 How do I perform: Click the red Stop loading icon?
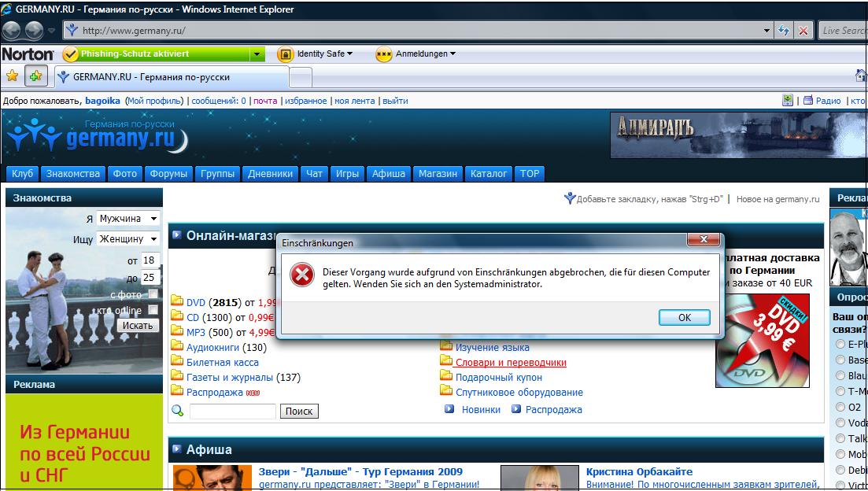tap(803, 31)
